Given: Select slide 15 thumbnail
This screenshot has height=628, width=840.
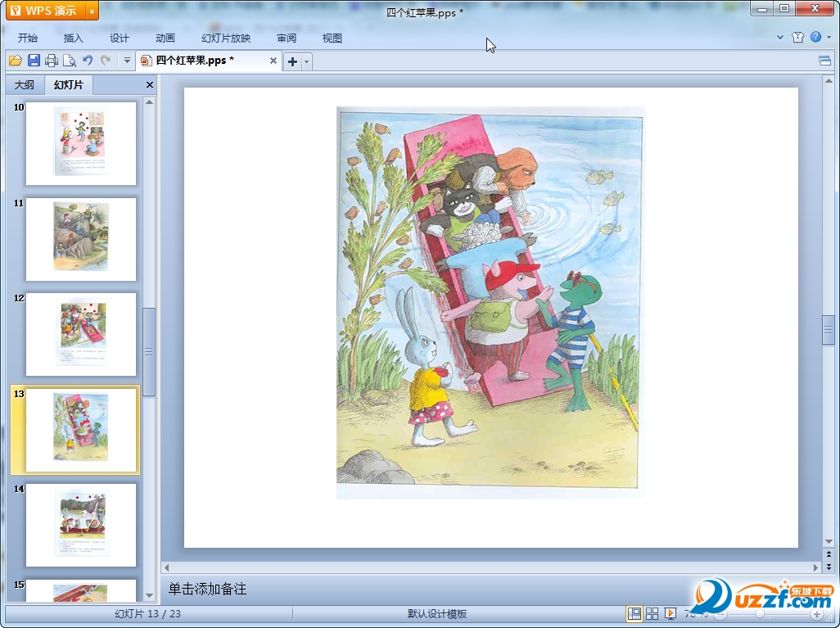Looking at the screenshot, I should pyautogui.click(x=81, y=590).
